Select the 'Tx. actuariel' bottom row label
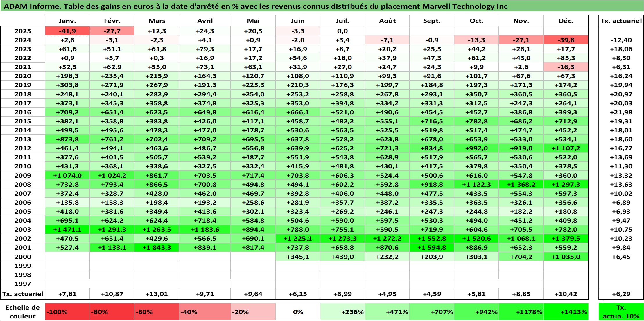644x321 pixels. click(x=23, y=294)
